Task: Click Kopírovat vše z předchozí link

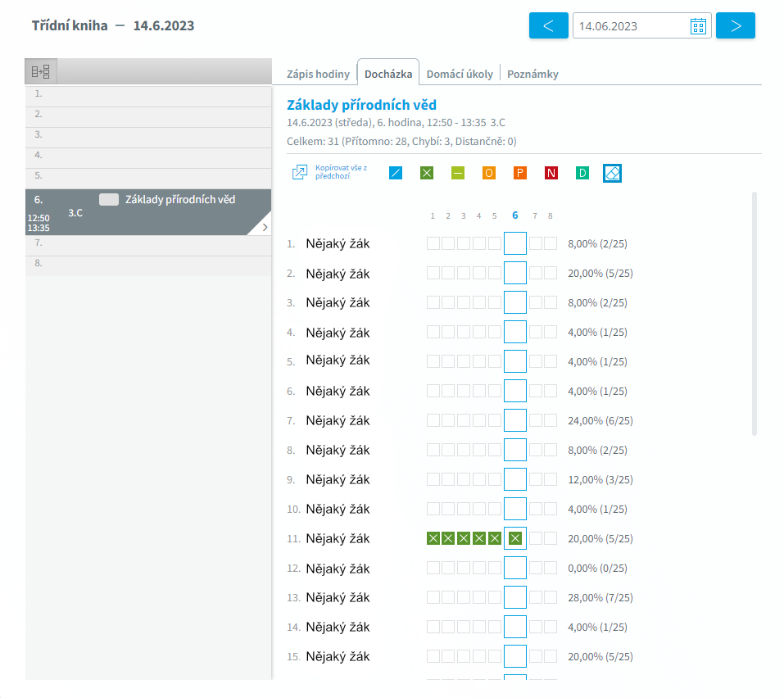Action: 340,172
